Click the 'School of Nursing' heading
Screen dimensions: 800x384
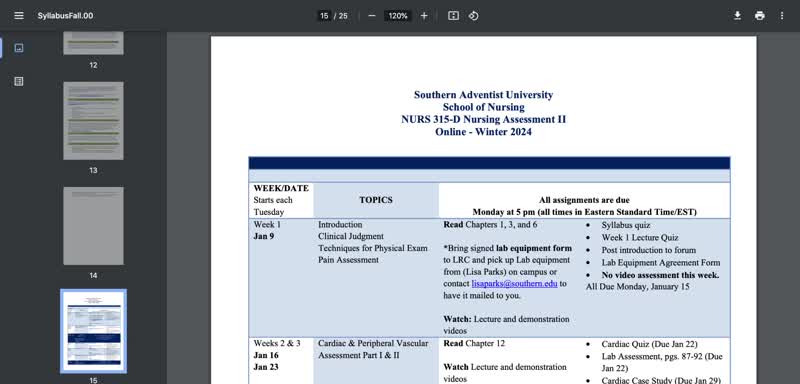(483, 107)
